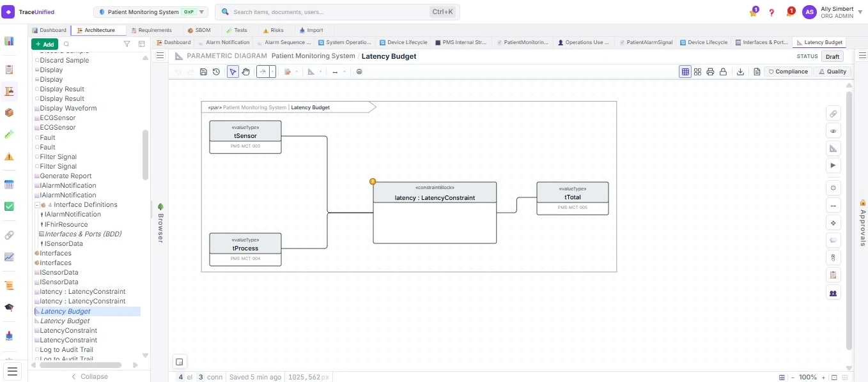Toggle the Browser panel hamburger icon
The image size is (868, 382).
(160, 56)
